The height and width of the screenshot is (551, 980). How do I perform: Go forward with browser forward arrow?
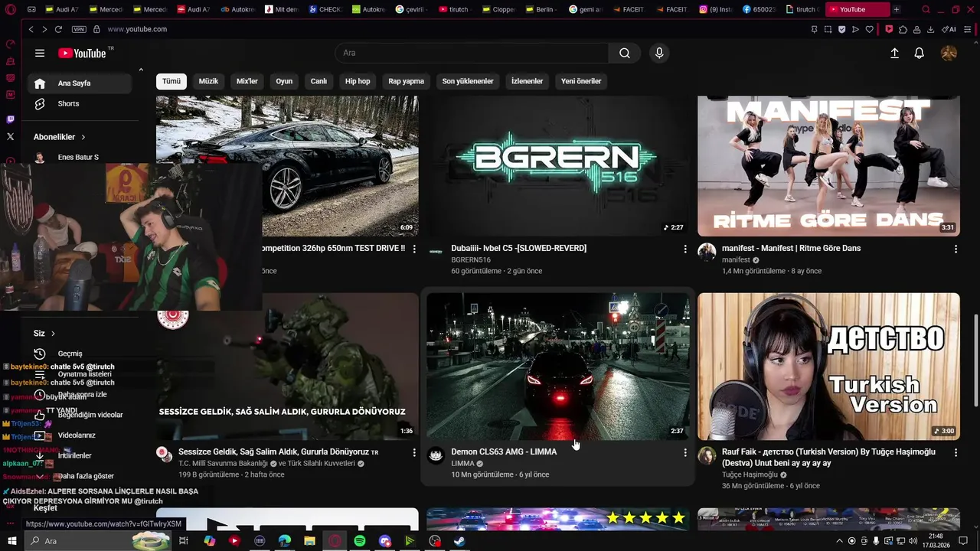pyautogui.click(x=44, y=29)
